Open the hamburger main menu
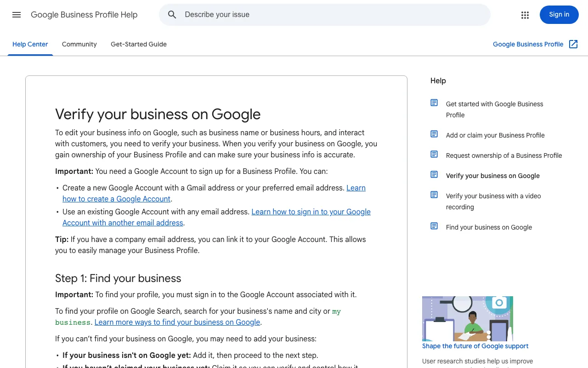Image resolution: width=588 pixels, height=368 pixels. tap(17, 15)
